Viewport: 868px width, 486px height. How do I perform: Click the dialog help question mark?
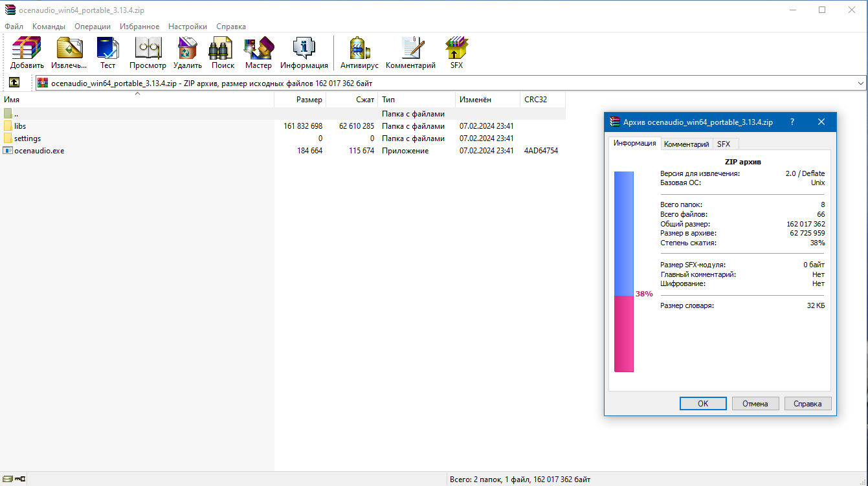[792, 122]
